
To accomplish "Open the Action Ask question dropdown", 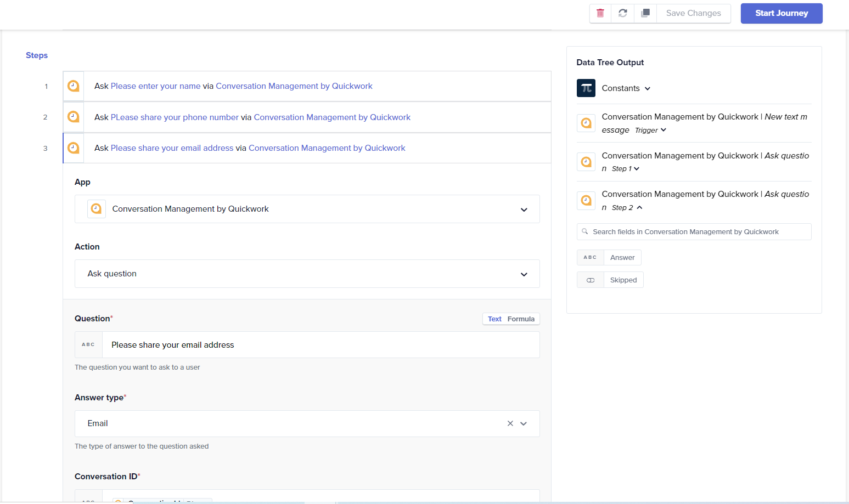I will click(307, 274).
